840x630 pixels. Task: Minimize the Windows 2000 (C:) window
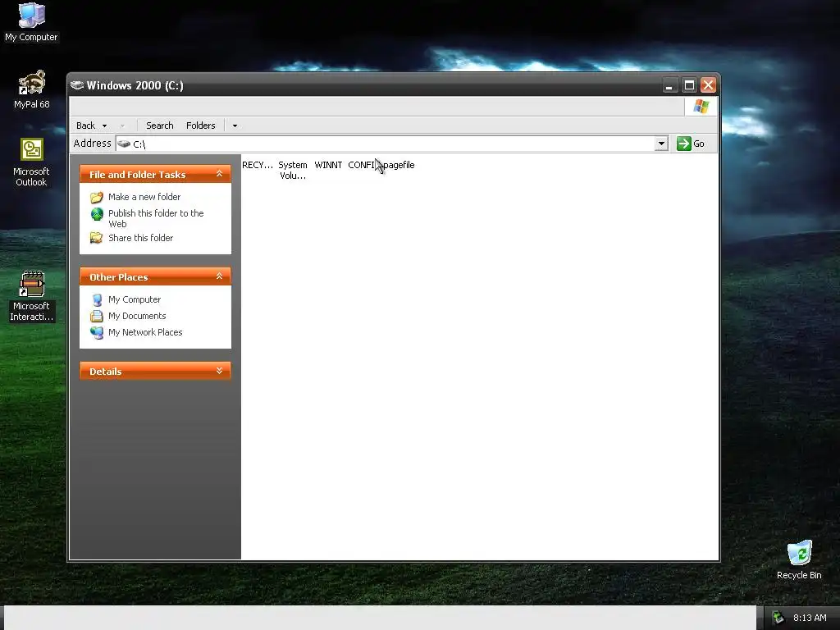point(669,85)
